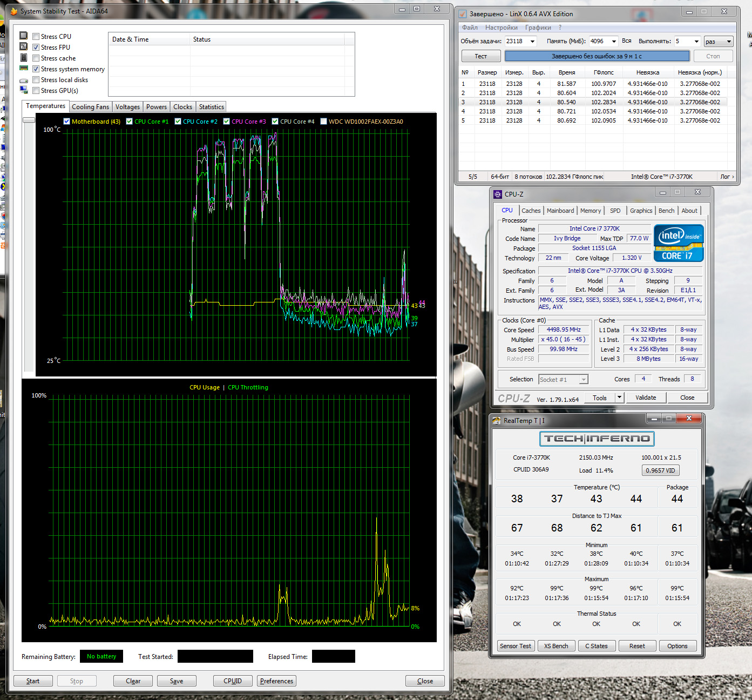Screen dimensions: 752x700
Task: Enable Stress GPU(s) checkbox
Action: [x=36, y=90]
